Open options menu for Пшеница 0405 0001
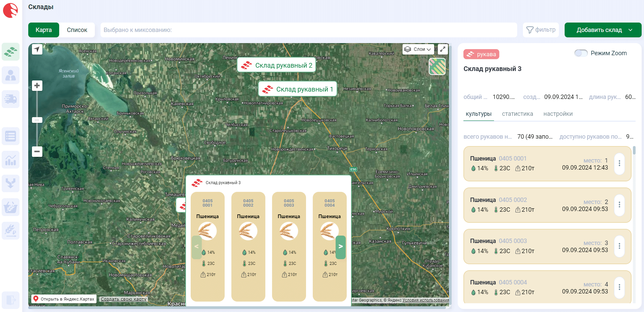 coord(619,164)
